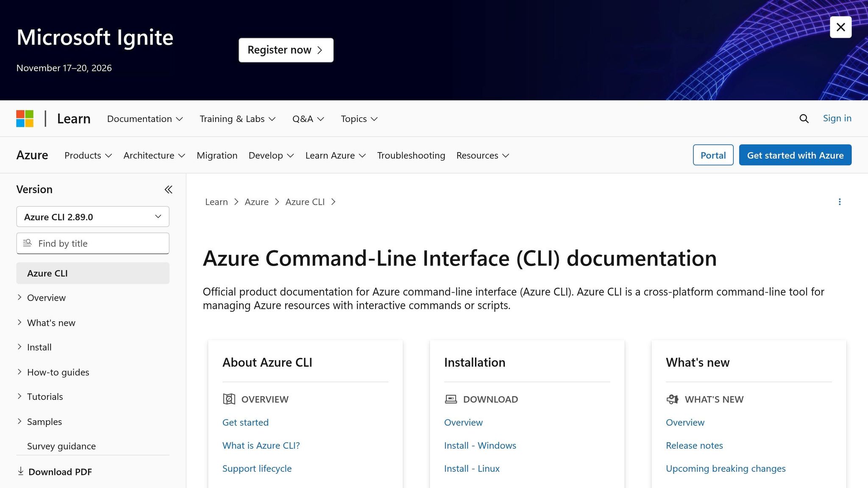Register now for Microsoft Ignite
This screenshot has width=868, height=488.
[x=286, y=50]
